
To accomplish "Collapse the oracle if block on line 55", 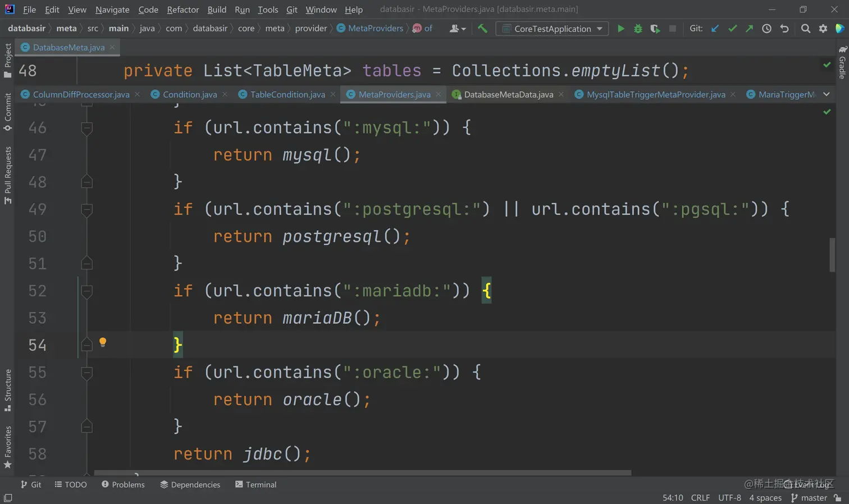I will pyautogui.click(x=86, y=373).
